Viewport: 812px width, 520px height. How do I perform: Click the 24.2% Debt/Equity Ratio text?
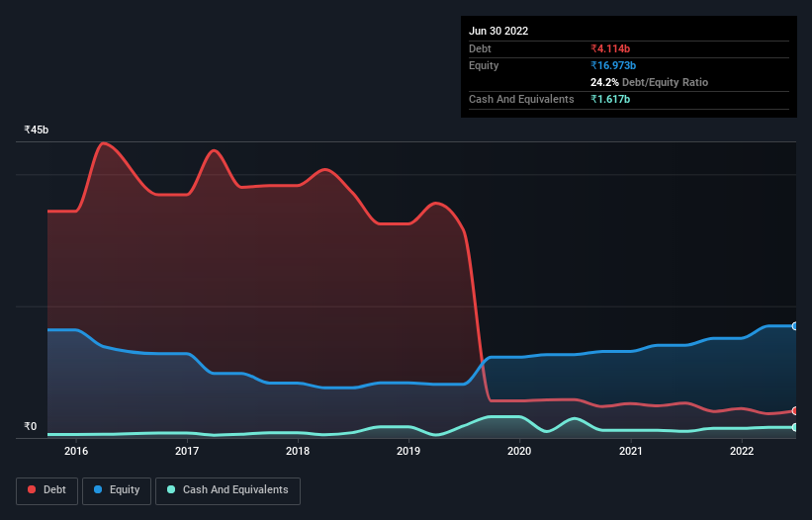coord(650,82)
